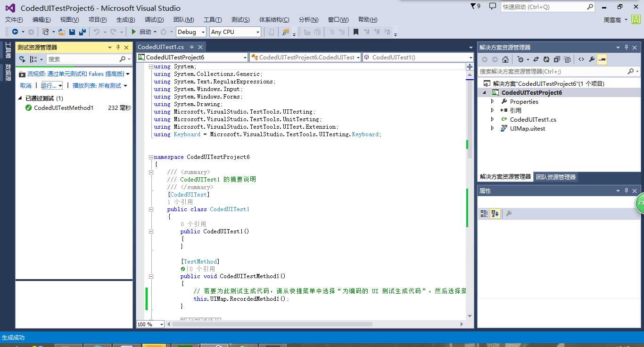Click the Open File folder icon
Viewport: 644px width, 347px height.
pyautogui.click(x=61, y=32)
